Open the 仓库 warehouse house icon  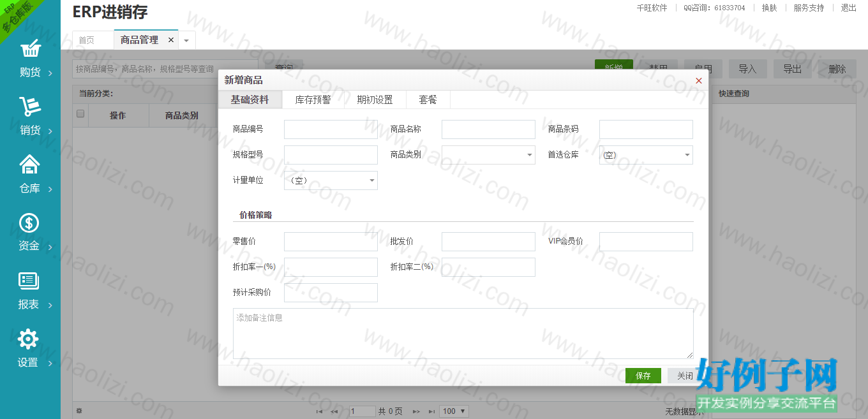click(30, 165)
